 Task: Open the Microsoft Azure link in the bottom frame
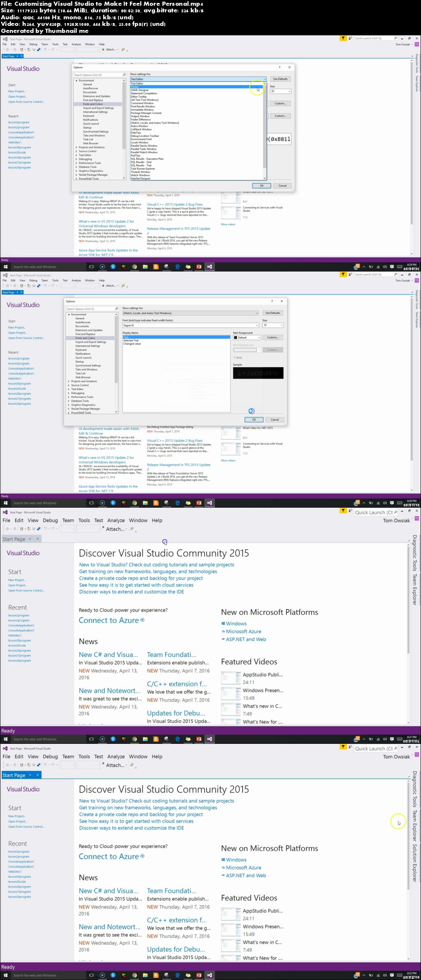(243, 867)
